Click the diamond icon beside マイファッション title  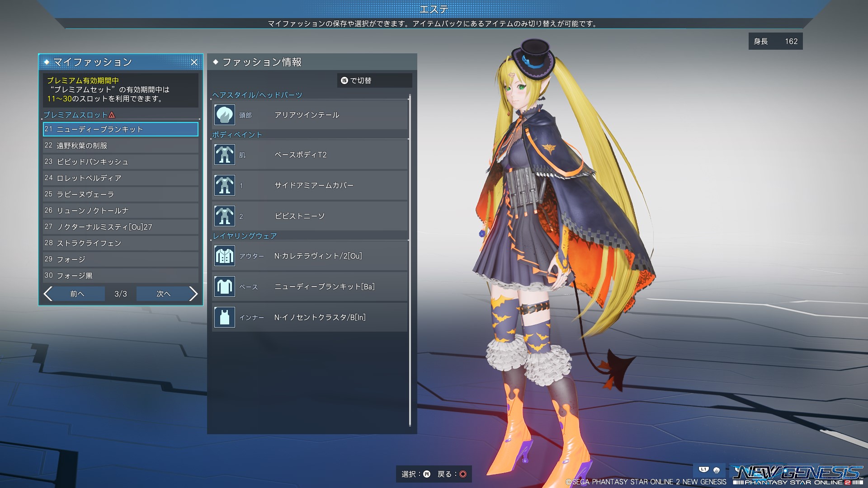pos(47,62)
